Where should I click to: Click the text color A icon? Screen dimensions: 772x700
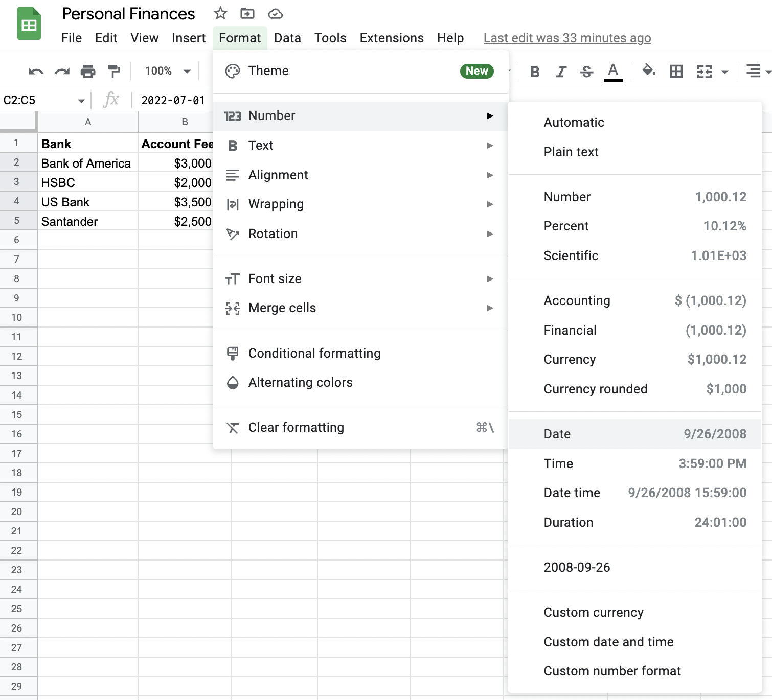pos(613,71)
